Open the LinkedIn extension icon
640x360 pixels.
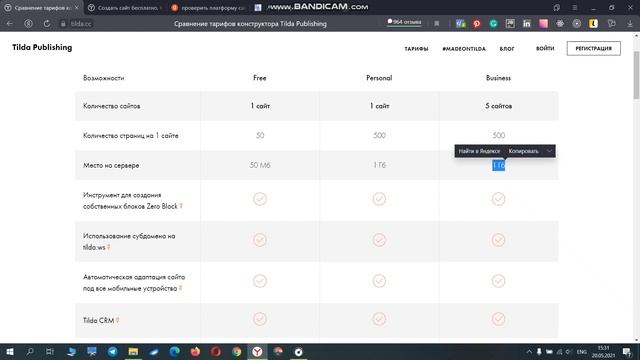click(527, 24)
